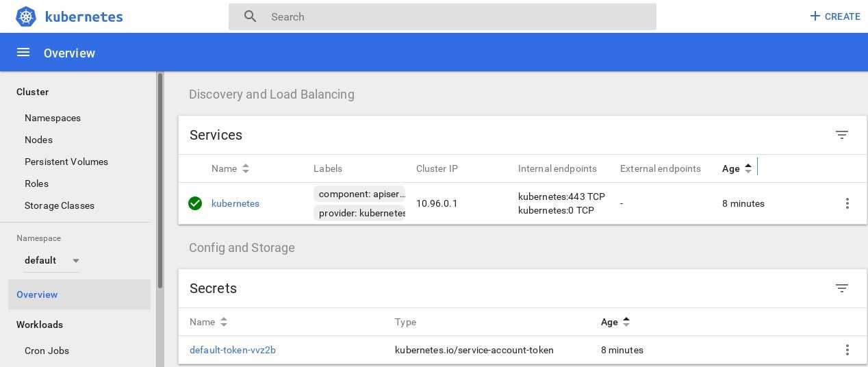Click the Workloads section heading
The image size is (868, 367).
[40, 325]
